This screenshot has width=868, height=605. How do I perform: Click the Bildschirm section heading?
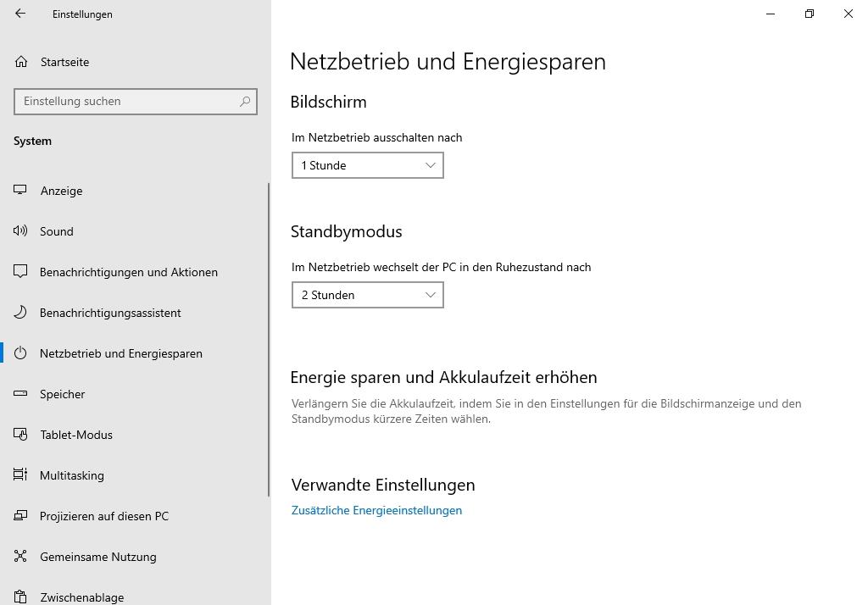(x=328, y=102)
